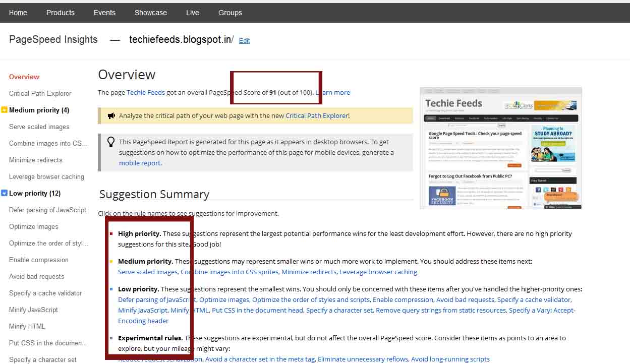Open Enable compression in the sidebar
This screenshot has height=364, width=630.
39,260
